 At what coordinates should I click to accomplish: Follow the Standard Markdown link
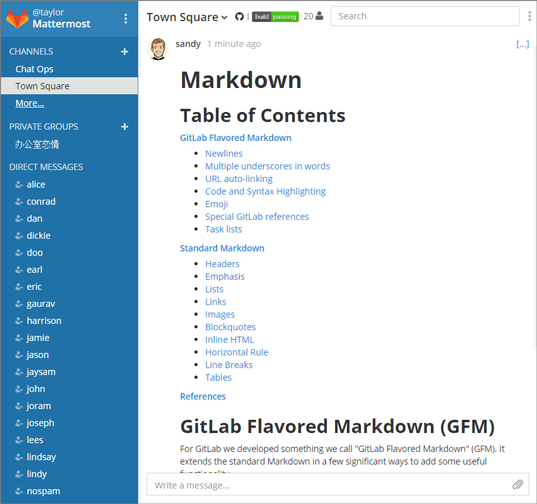(x=222, y=248)
